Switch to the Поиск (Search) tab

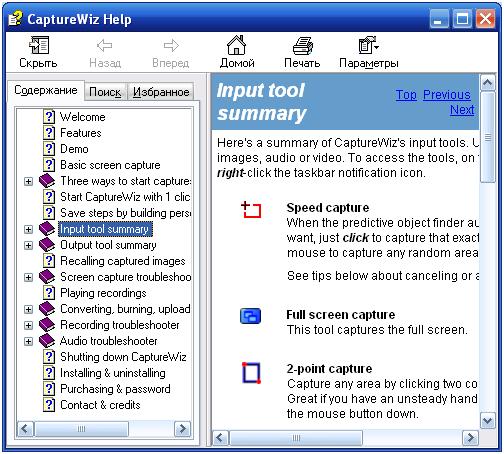pyautogui.click(x=105, y=92)
